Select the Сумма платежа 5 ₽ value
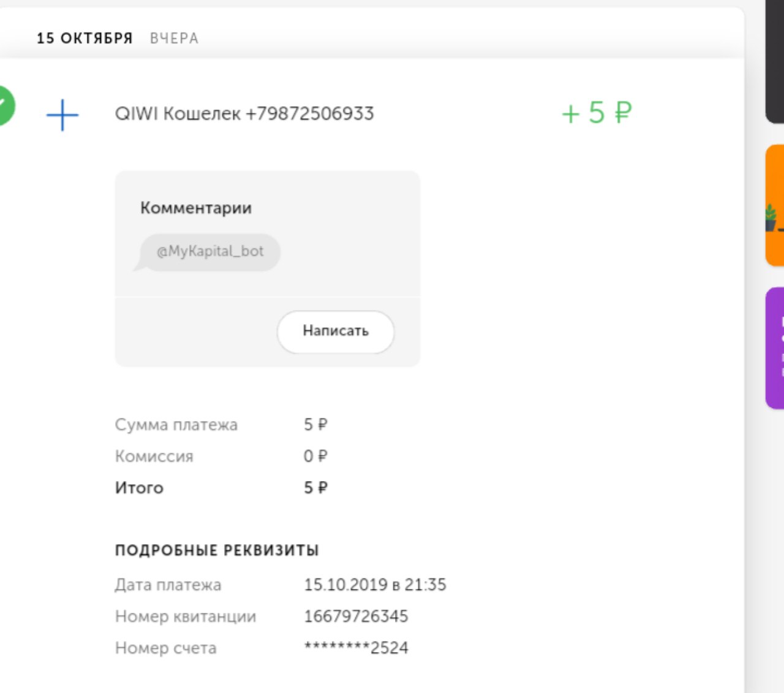 point(315,425)
